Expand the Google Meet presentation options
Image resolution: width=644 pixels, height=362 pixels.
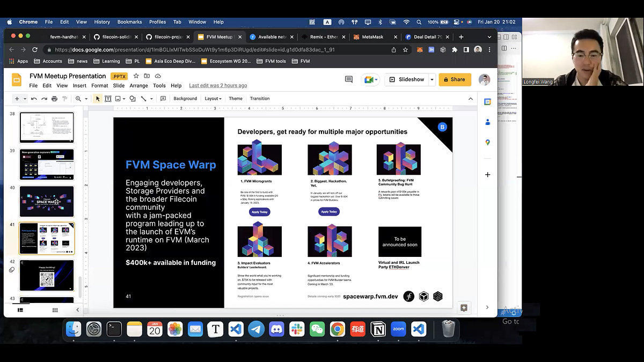pos(376,79)
